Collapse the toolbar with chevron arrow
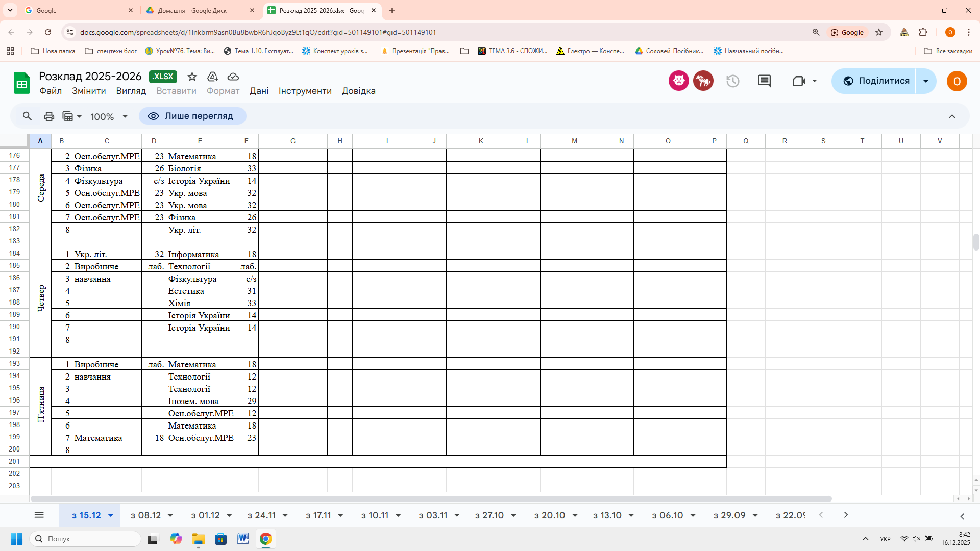 (x=952, y=116)
